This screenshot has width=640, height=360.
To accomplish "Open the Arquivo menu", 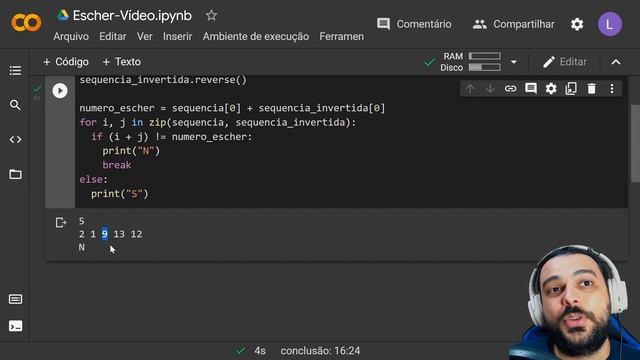I will point(71,36).
